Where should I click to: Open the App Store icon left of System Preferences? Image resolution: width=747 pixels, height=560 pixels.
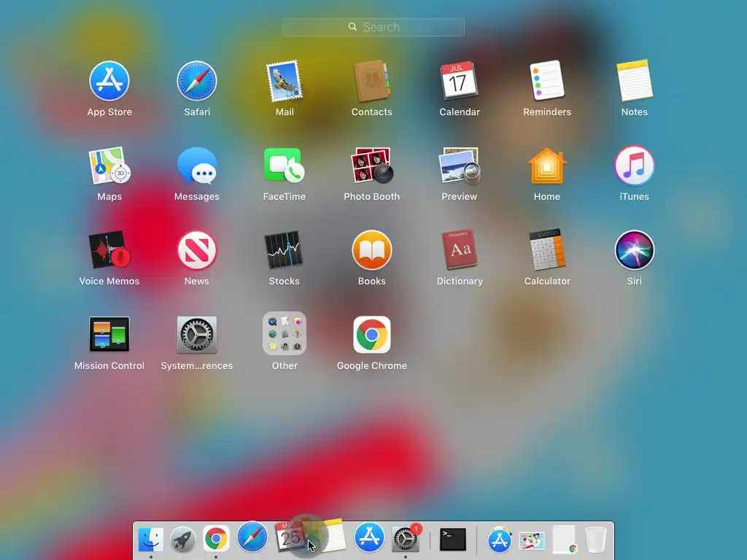pyautogui.click(x=369, y=537)
